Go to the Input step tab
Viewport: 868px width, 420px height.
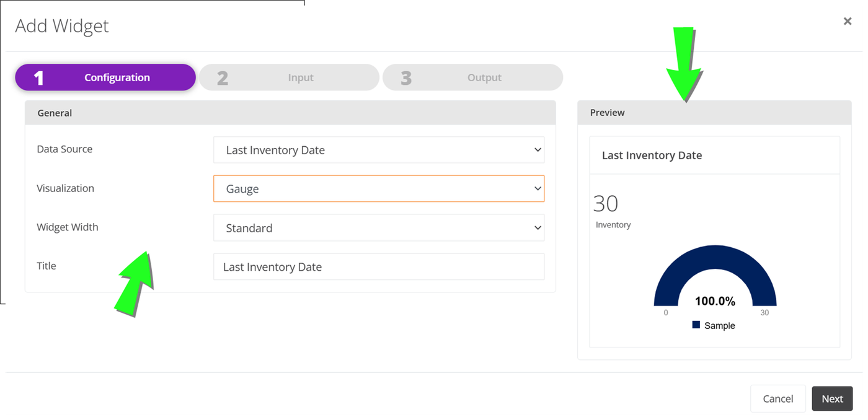tap(289, 77)
